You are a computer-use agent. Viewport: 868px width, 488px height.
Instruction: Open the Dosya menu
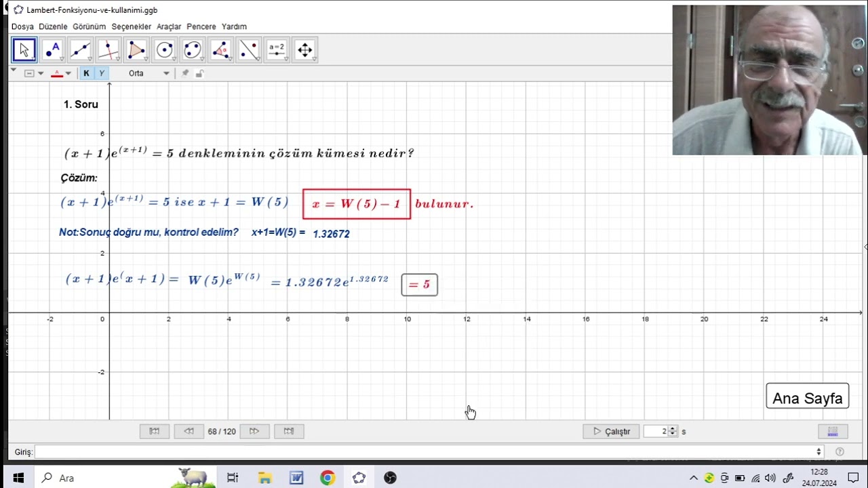point(22,26)
